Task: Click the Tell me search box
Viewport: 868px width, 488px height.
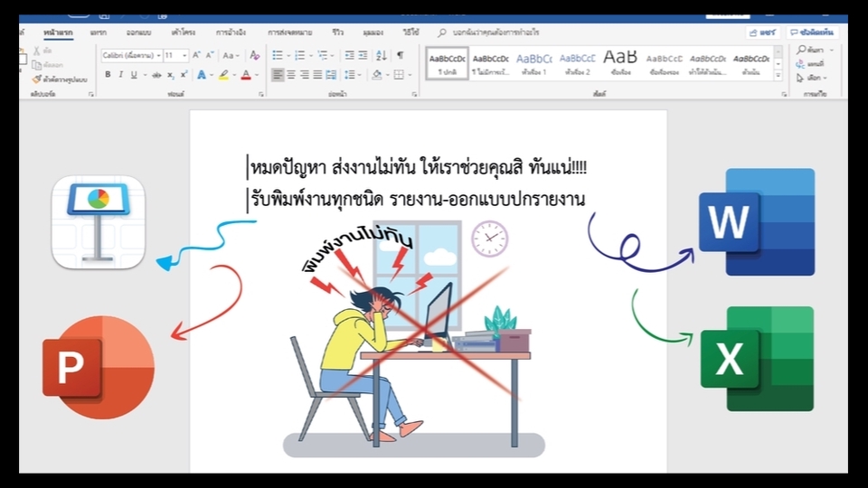Action: click(489, 33)
